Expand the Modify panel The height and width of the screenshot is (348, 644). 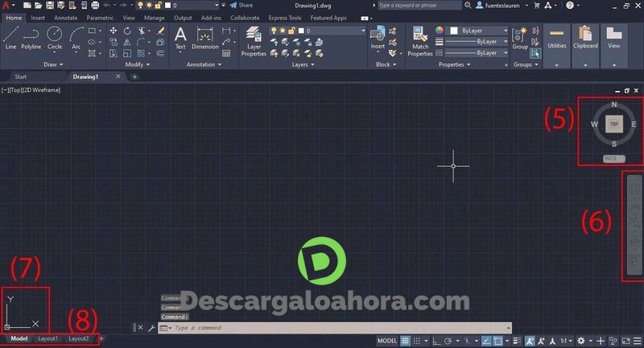pos(138,64)
